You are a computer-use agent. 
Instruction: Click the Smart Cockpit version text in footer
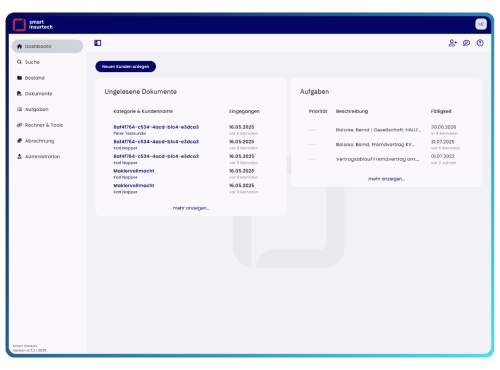[29, 348]
